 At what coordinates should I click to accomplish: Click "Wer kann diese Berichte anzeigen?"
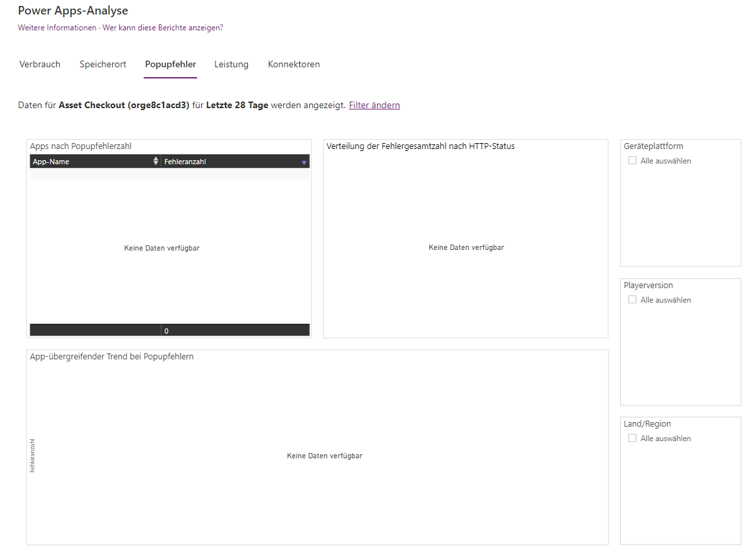[163, 28]
